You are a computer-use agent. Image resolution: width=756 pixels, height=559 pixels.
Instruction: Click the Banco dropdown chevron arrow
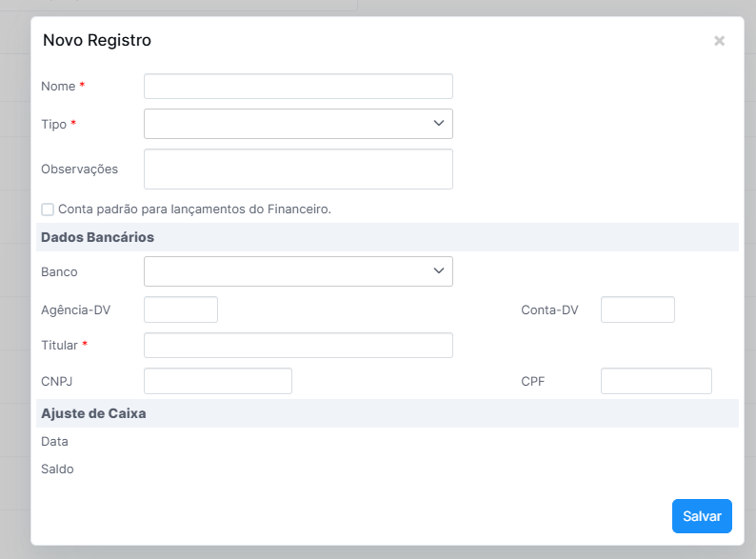click(438, 271)
